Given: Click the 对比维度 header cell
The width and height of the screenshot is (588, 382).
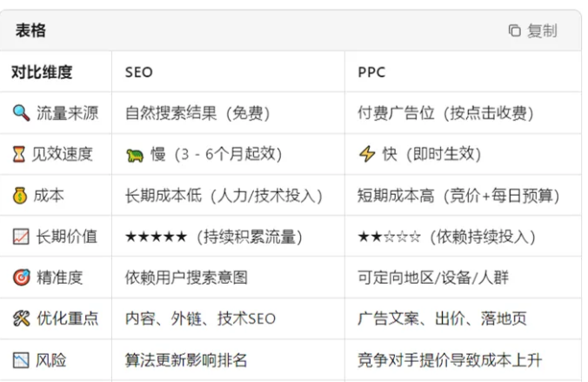Looking at the screenshot, I should 42,72.
